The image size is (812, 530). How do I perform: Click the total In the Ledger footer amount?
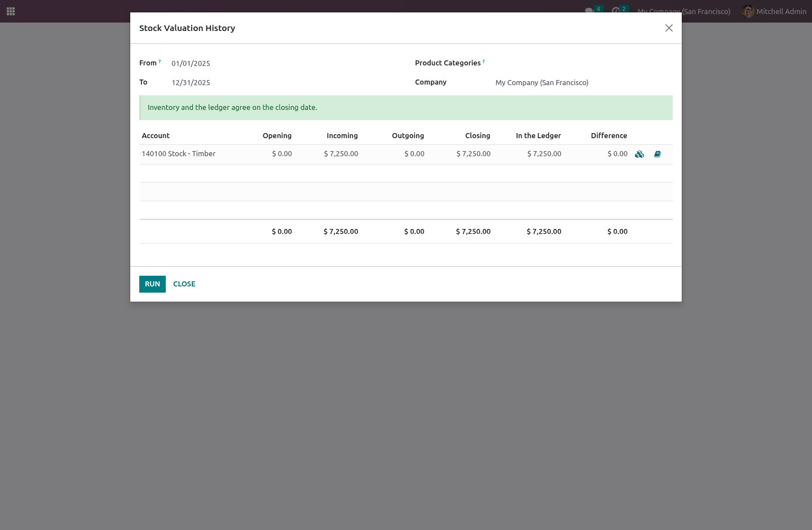(x=544, y=232)
